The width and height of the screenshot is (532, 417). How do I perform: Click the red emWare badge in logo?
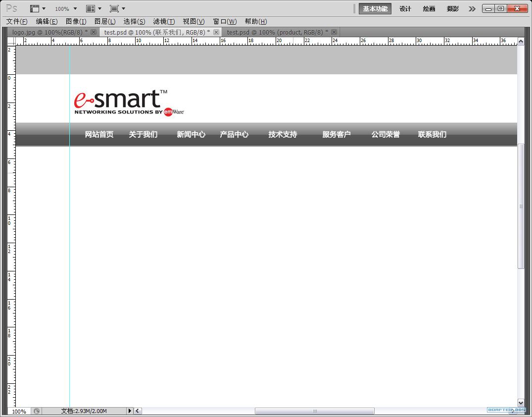168,112
